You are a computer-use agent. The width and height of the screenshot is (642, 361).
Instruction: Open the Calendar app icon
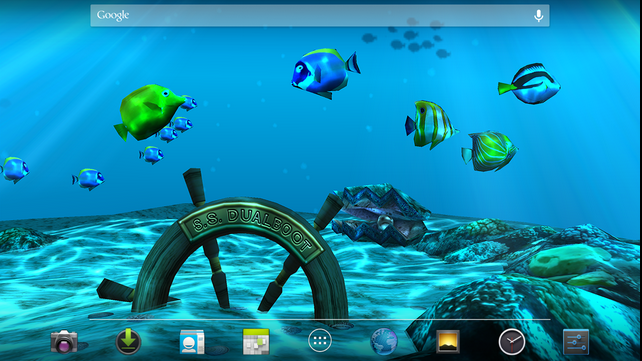point(256,341)
